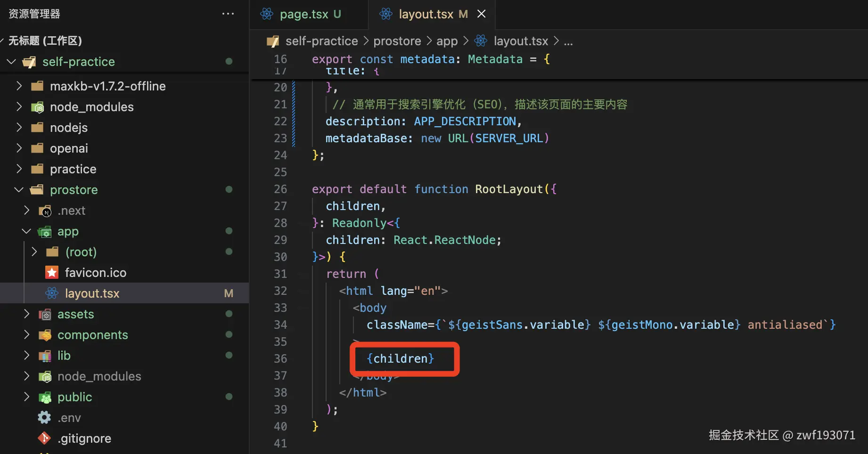
Task: Expand components folder chevron
Action: pos(27,335)
